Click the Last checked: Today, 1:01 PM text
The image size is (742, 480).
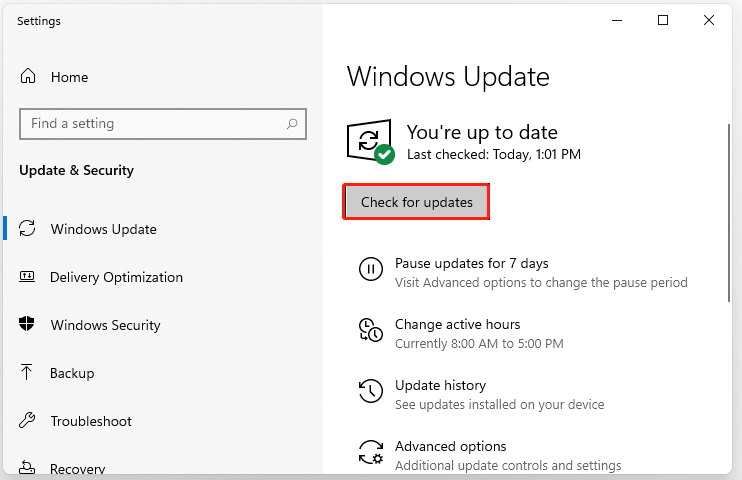(494, 154)
